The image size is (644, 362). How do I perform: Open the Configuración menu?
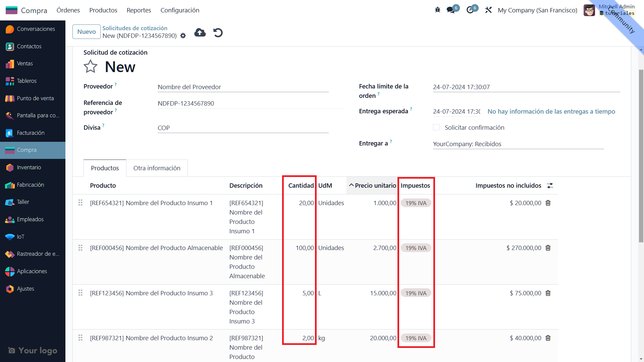pos(180,10)
